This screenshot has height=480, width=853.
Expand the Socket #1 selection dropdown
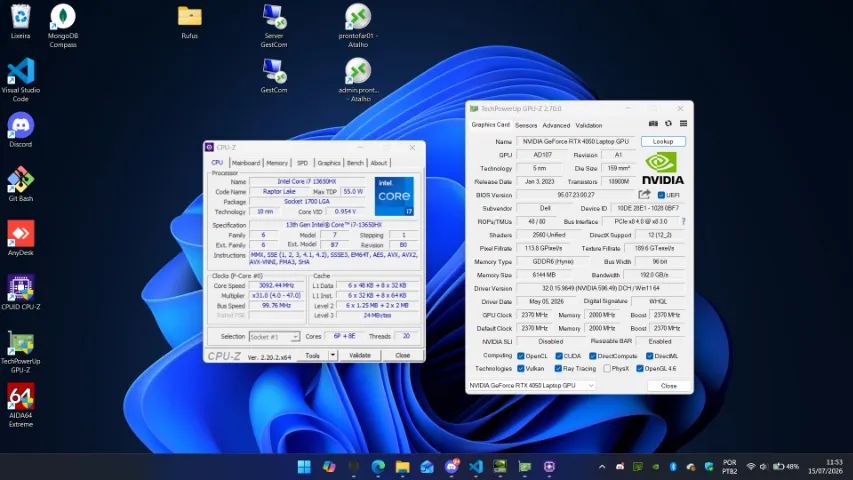click(x=295, y=337)
